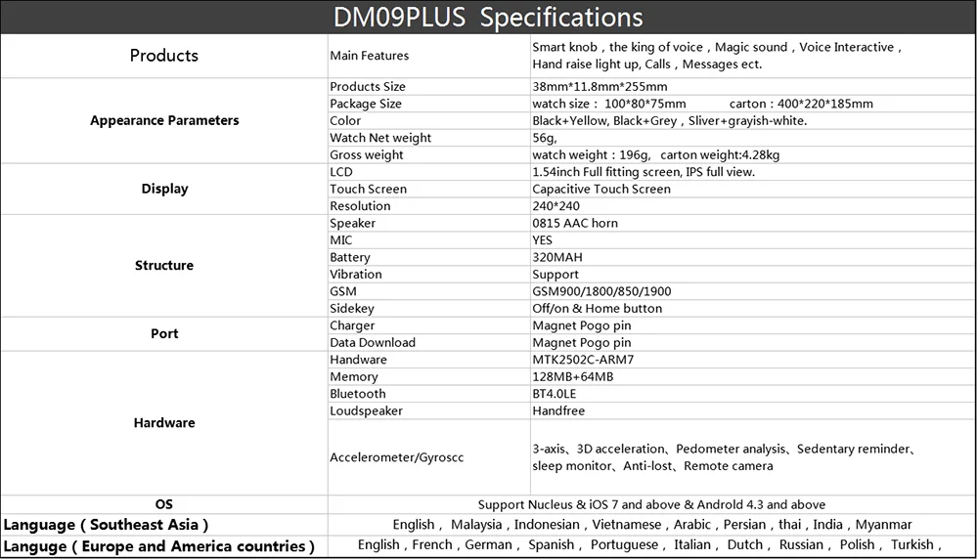Click the 'Display' category cell
978x560 pixels.
(164, 189)
